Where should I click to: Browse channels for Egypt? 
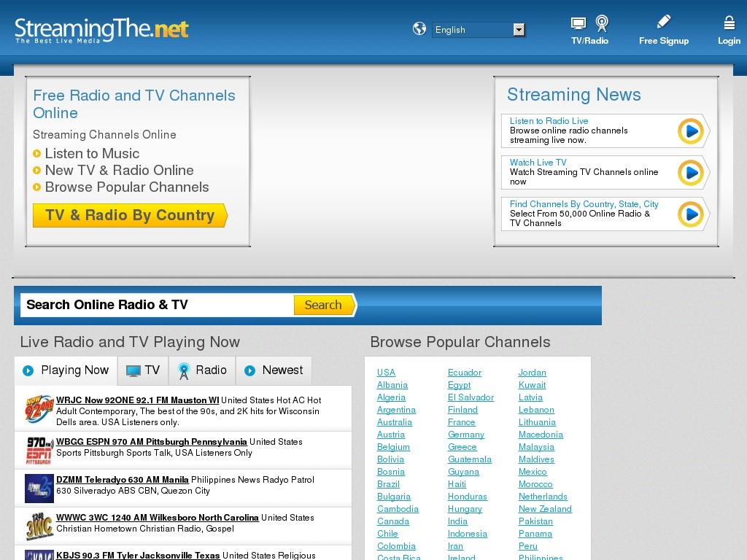(460, 385)
